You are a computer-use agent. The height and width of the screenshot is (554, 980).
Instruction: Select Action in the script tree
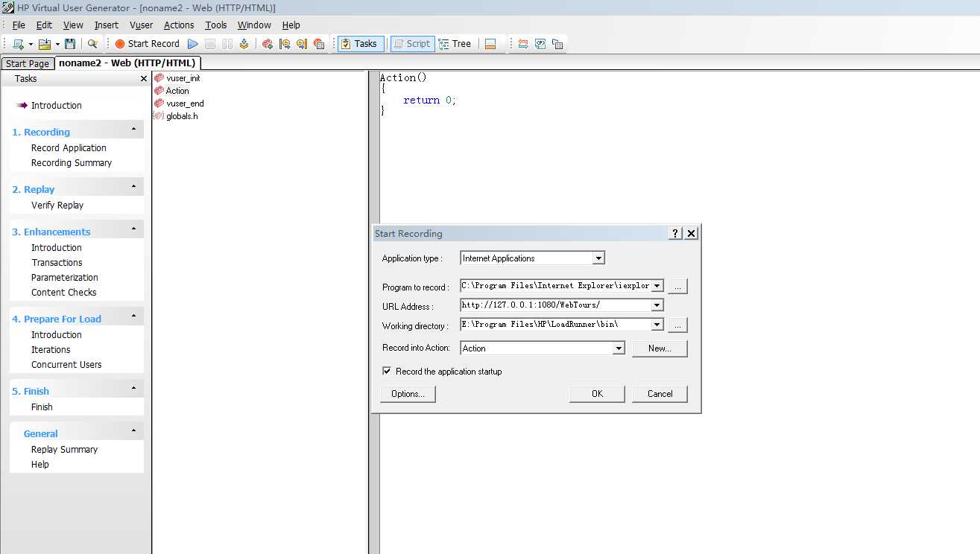click(171, 91)
